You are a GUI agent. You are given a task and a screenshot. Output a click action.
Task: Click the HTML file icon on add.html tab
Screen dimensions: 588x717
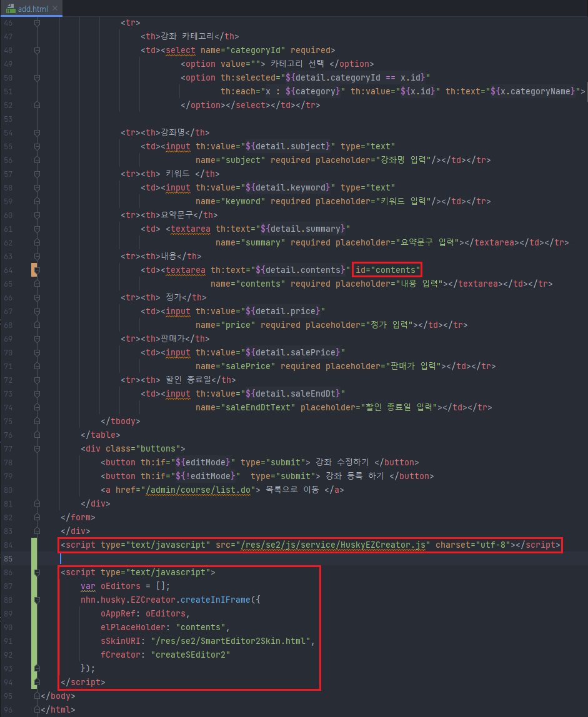[11, 9]
